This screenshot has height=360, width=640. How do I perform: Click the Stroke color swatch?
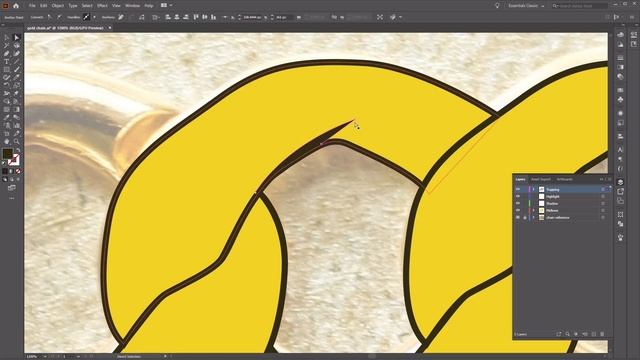coord(14,160)
